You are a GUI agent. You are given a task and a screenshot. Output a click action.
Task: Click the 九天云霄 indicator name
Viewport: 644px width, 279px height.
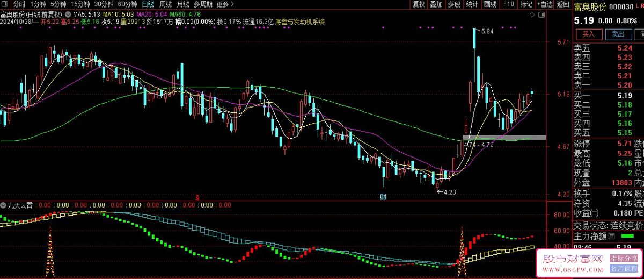tap(20, 205)
